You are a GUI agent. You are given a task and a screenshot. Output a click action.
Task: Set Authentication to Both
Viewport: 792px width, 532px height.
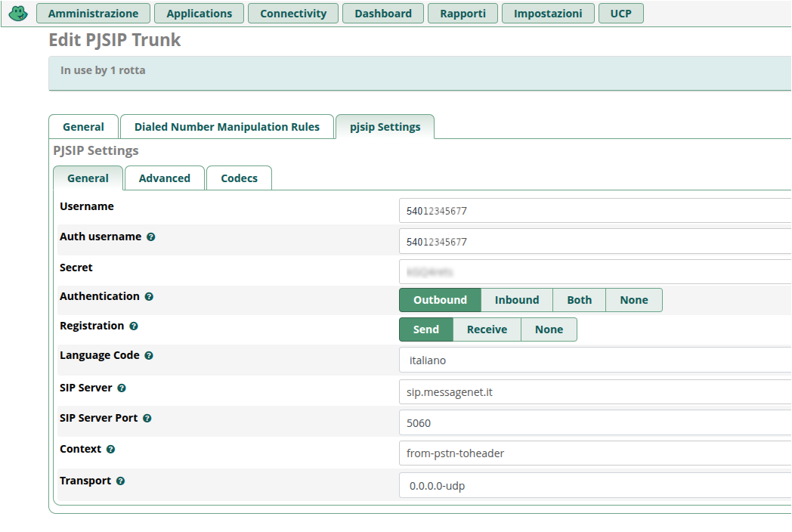(579, 300)
